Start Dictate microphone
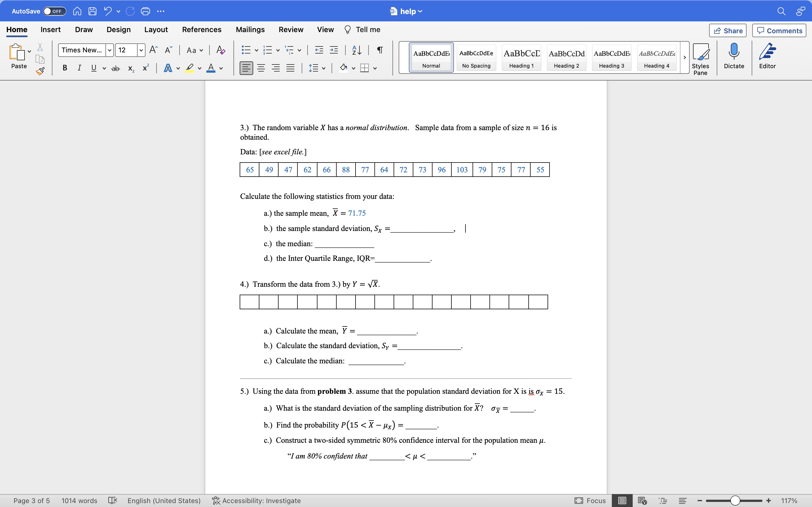 pyautogui.click(x=734, y=56)
